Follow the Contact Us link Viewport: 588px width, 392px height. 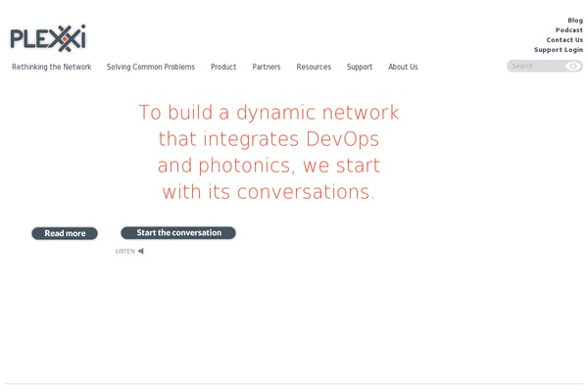(564, 39)
